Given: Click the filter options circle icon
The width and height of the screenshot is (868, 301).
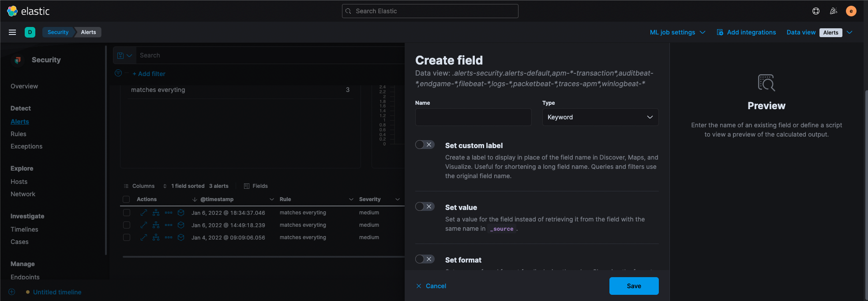Looking at the screenshot, I should pos(118,73).
